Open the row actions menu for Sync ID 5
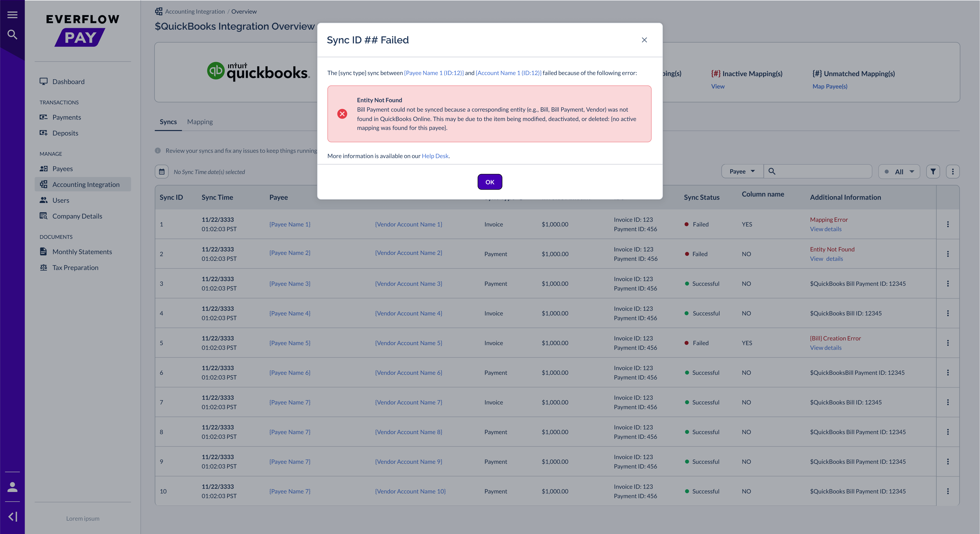Image resolution: width=980 pixels, height=534 pixels. pos(948,343)
